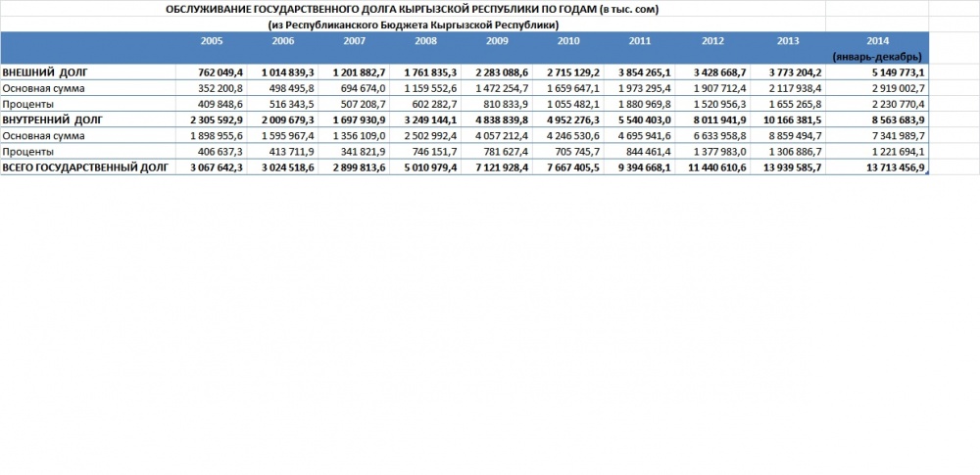980x475 pixels.
Task: Select the 2012 column header
Action: click(x=712, y=41)
